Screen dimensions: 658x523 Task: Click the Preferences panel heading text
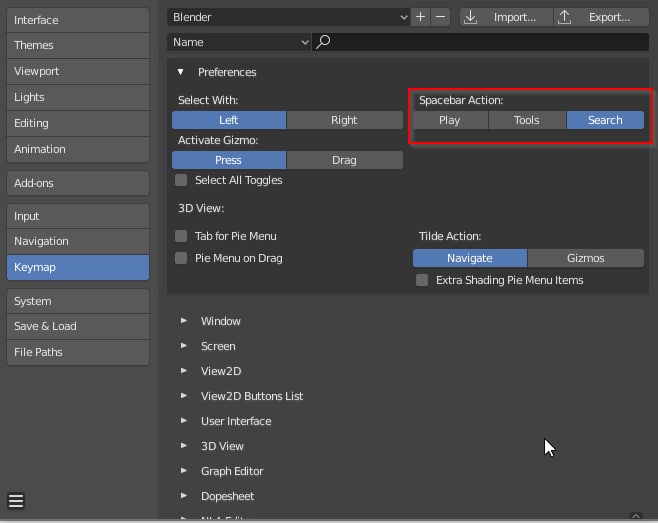[x=227, y=72]
